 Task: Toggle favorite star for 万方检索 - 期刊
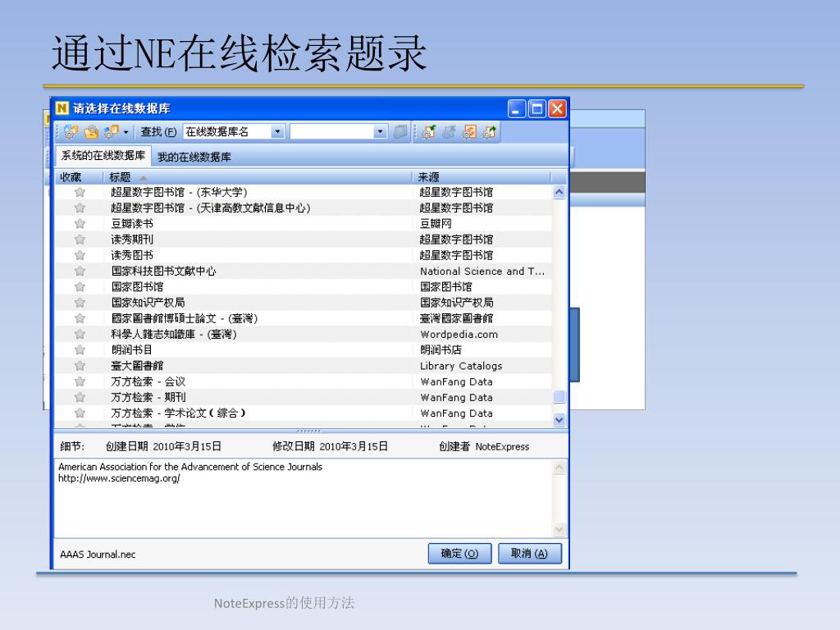coord(80,398)
